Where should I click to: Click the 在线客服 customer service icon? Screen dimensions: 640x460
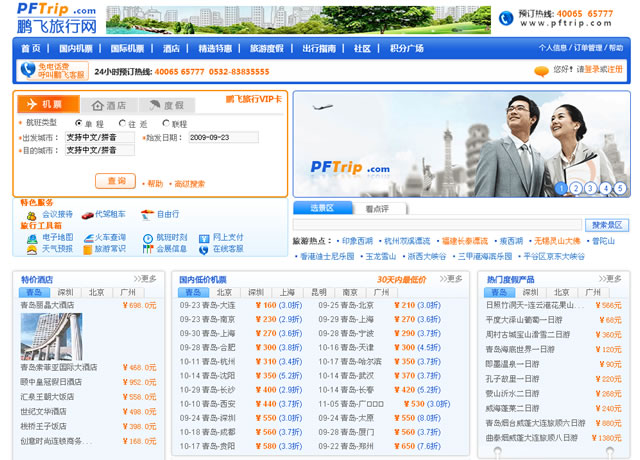coord(202,249)
